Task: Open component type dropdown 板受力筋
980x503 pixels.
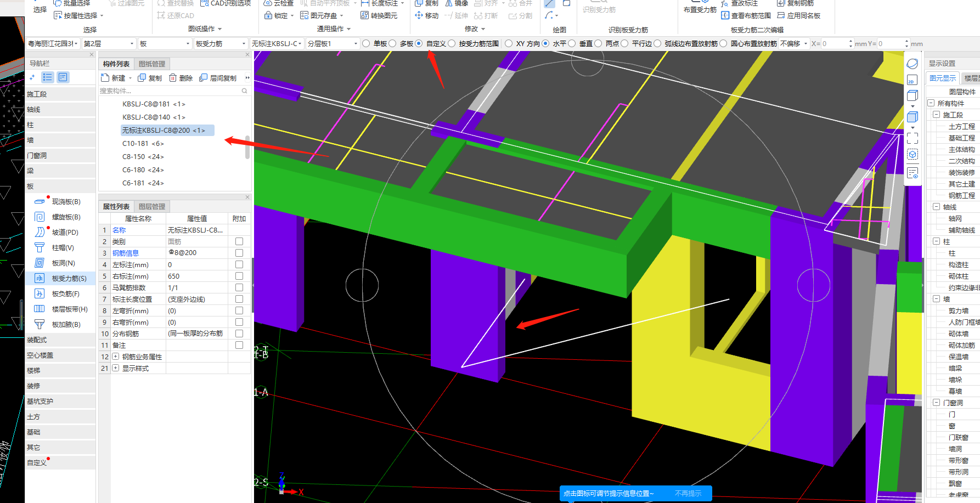Action: click(221, 43)
